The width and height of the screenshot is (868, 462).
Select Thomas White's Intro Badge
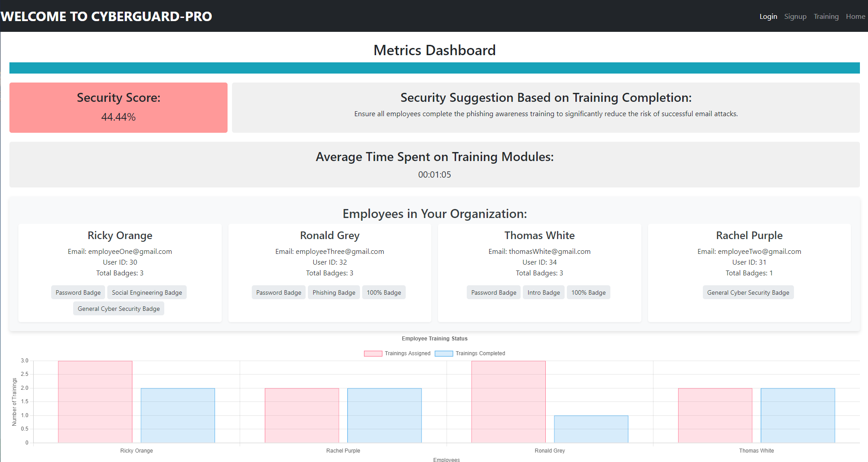coord(544,292)
